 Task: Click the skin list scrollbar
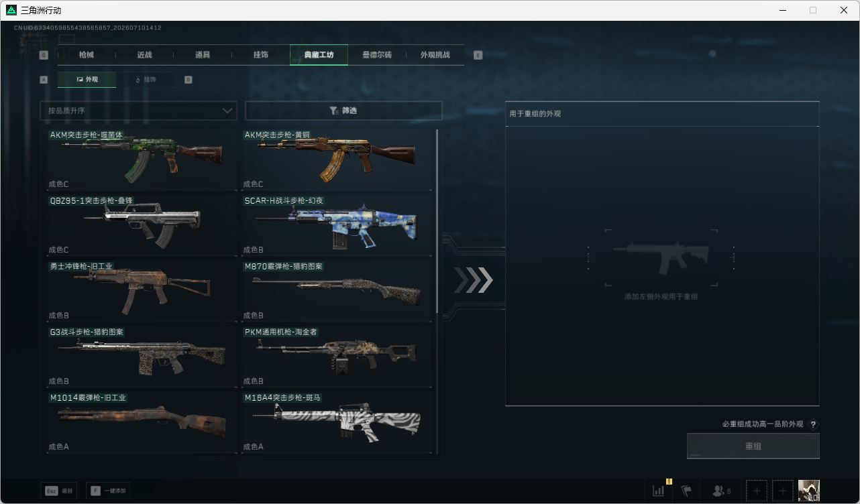[x=438, y=221]
